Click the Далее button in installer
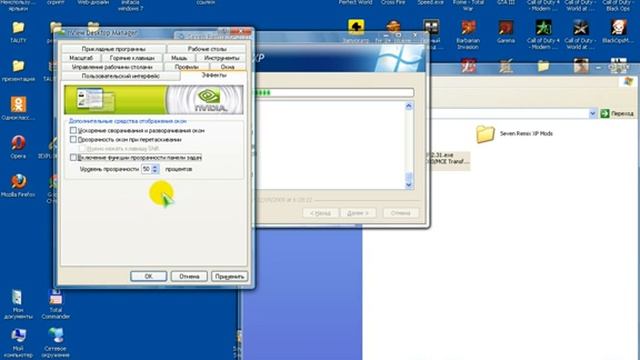 358,213
